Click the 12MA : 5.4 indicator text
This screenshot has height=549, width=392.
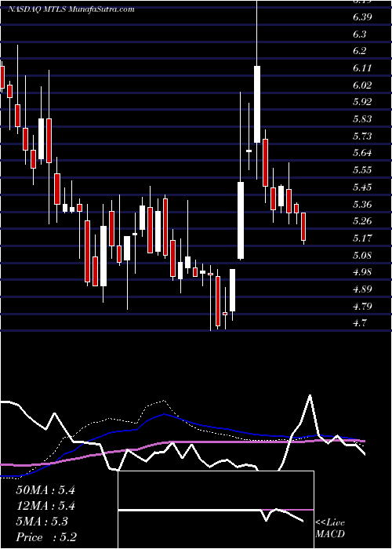tap(45, 506)
